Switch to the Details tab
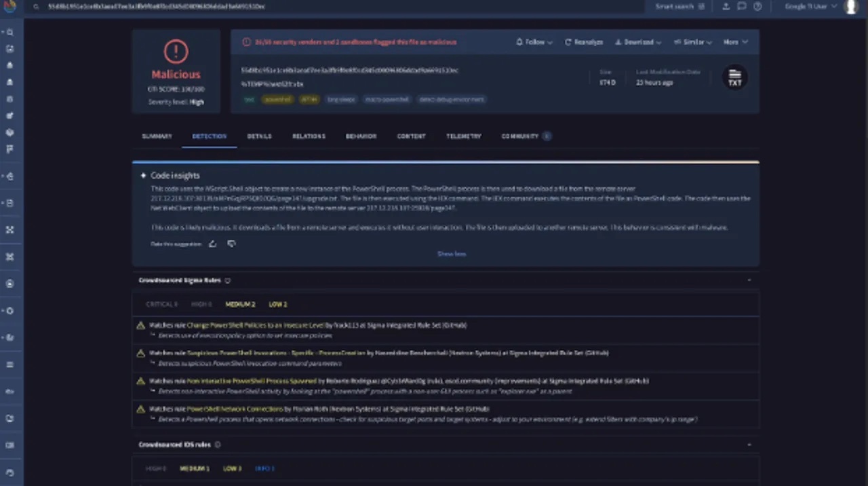868x486 pixels. [x=259, y=136]
